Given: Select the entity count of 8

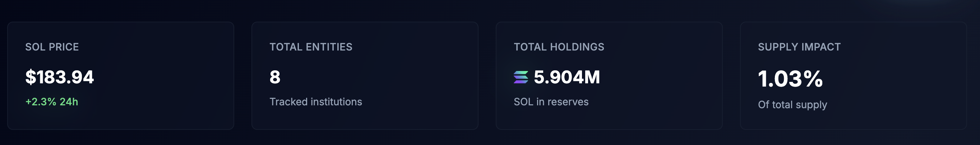Looking at the screenshot, I should [275, 77].
